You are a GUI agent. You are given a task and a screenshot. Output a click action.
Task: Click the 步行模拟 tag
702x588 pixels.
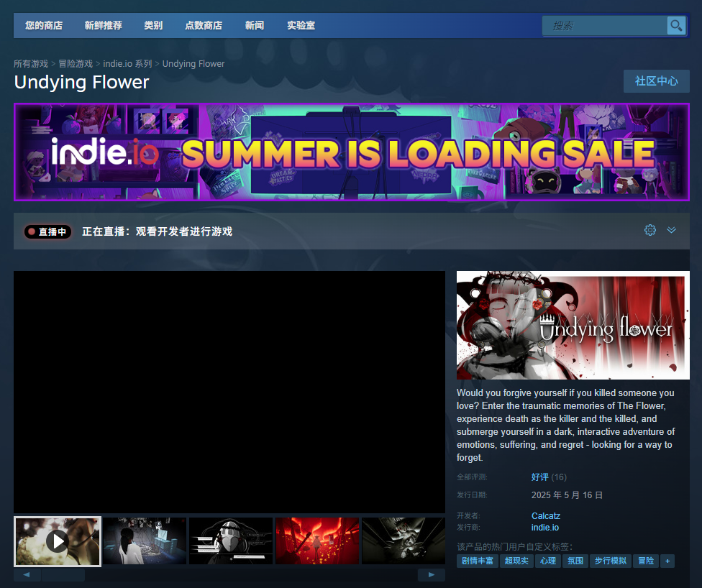pyautogui.click(x=610, y=561)
